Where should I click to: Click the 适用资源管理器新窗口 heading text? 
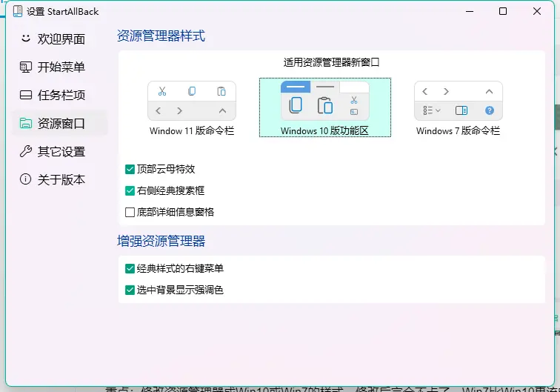[x=331, y=62]
